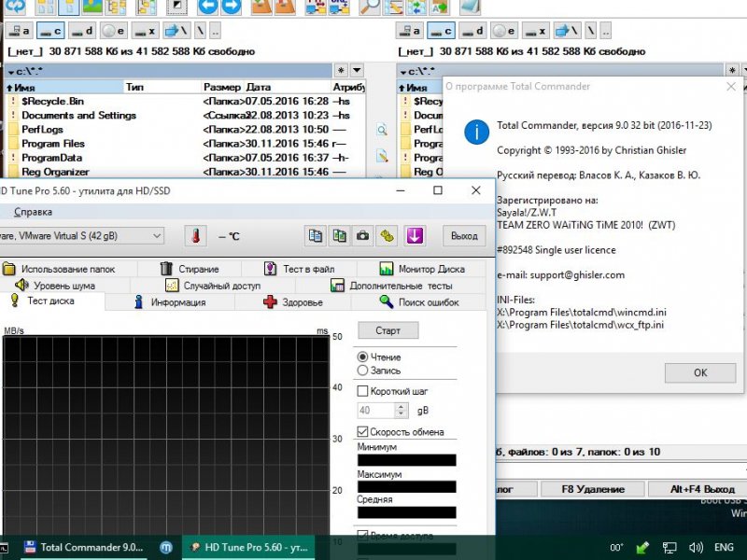Select ProgramData folder in left panel
This screenshot has width=747, height=560.
point(51,158)
